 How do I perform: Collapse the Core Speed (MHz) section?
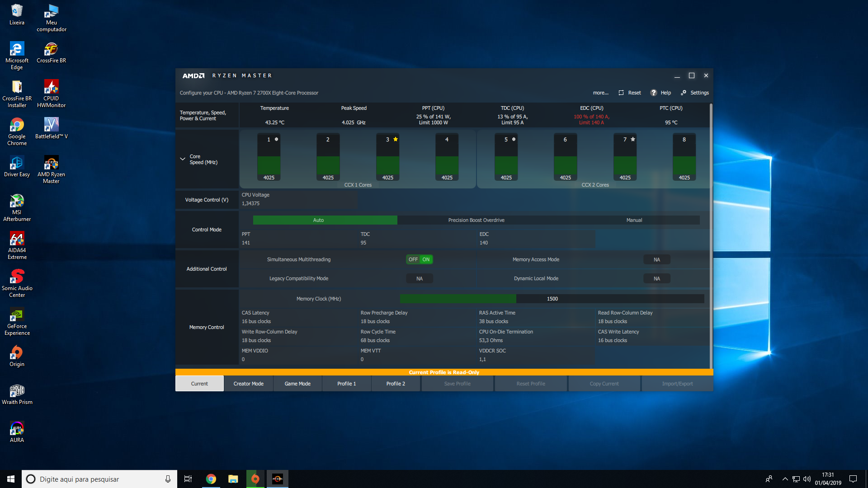183,159
